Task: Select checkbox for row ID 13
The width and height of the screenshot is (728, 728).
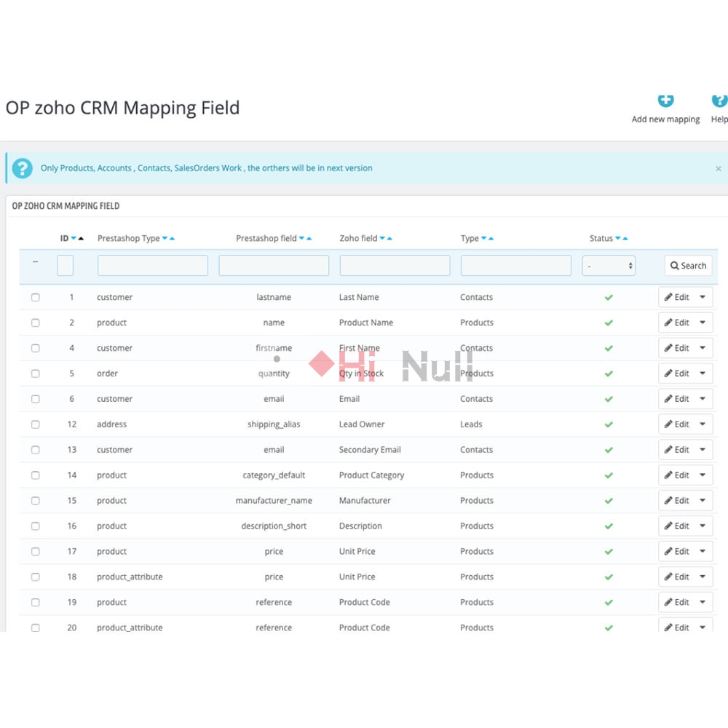Action: pyautogui.click(x=35, y=450)
